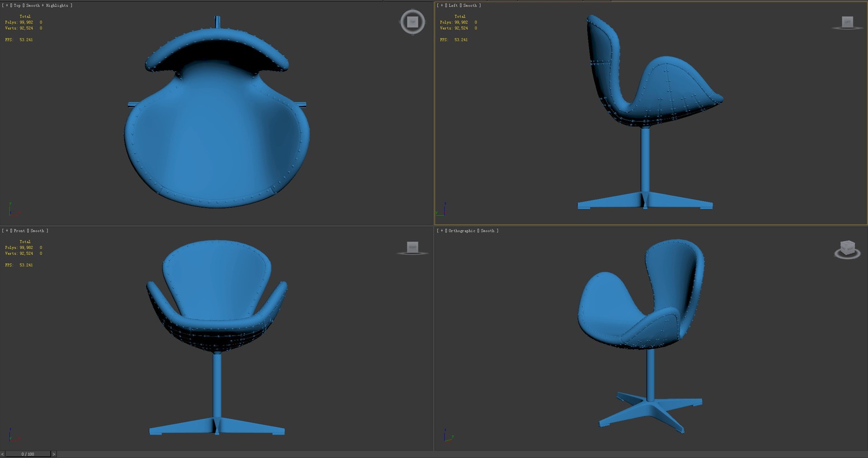The height and width of the screenshot is (458, 868).
Task: Click the ViewCube in Left viewport
Action: 847,22
